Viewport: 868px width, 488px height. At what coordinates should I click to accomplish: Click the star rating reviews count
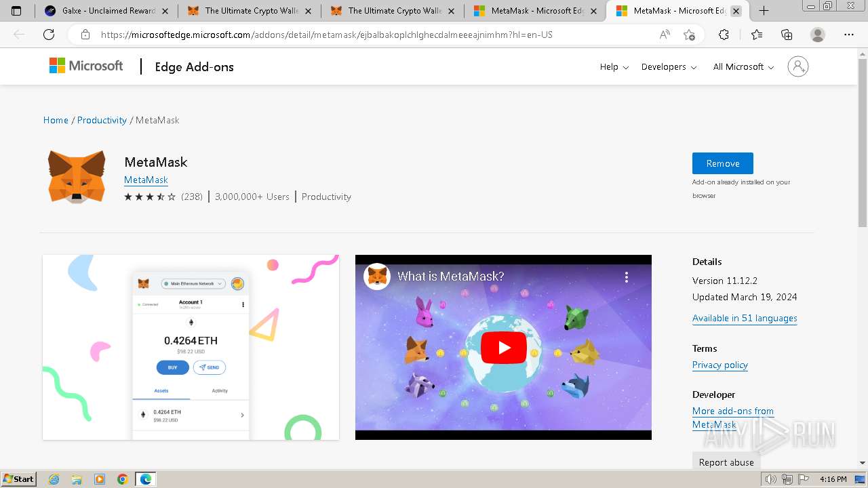click(192, 197)
